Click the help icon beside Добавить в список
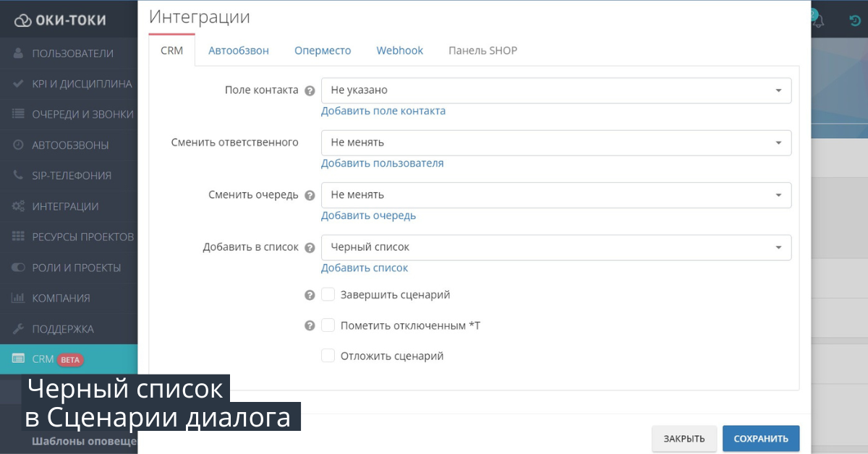 coord(310,247)
